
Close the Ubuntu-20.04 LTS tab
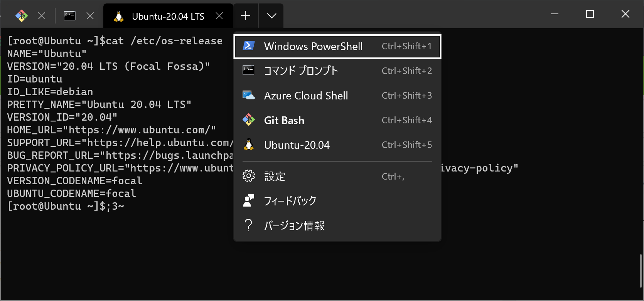tap(219, 16)
